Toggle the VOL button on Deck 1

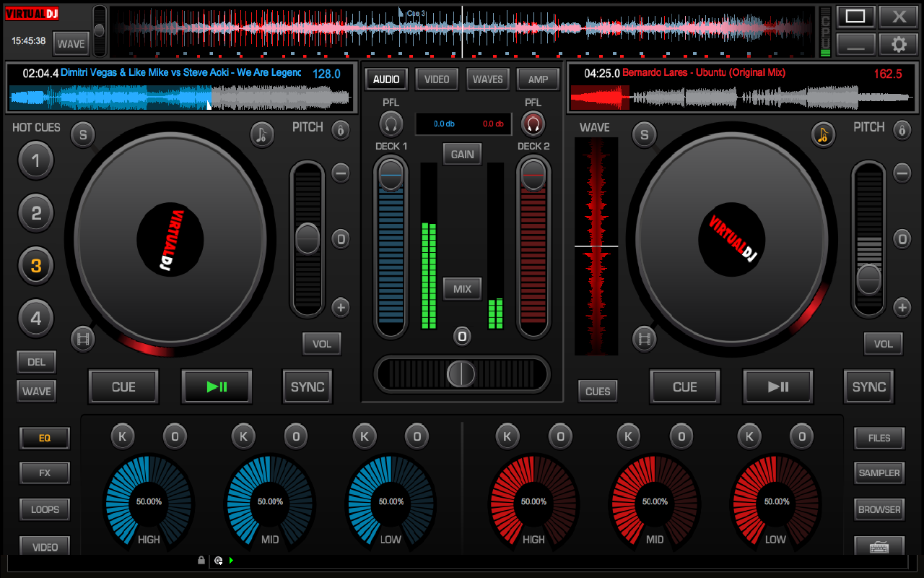pyautogui.click(x=322, y=344)
